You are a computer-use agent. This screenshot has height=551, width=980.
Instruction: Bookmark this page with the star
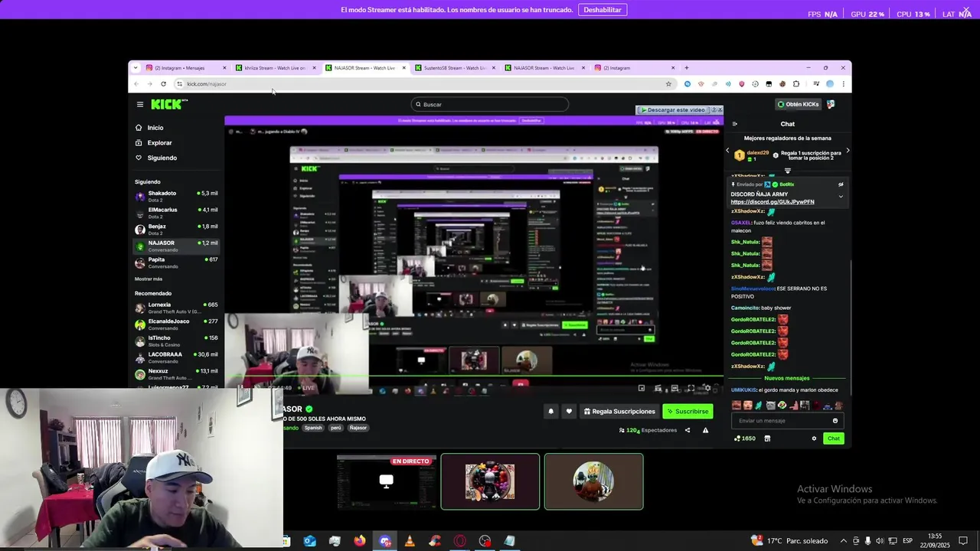click(668, 84)
